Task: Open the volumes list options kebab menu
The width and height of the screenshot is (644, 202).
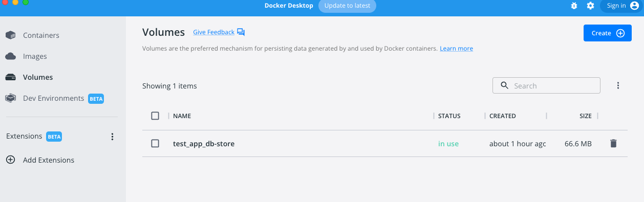Action: [618, 86]
